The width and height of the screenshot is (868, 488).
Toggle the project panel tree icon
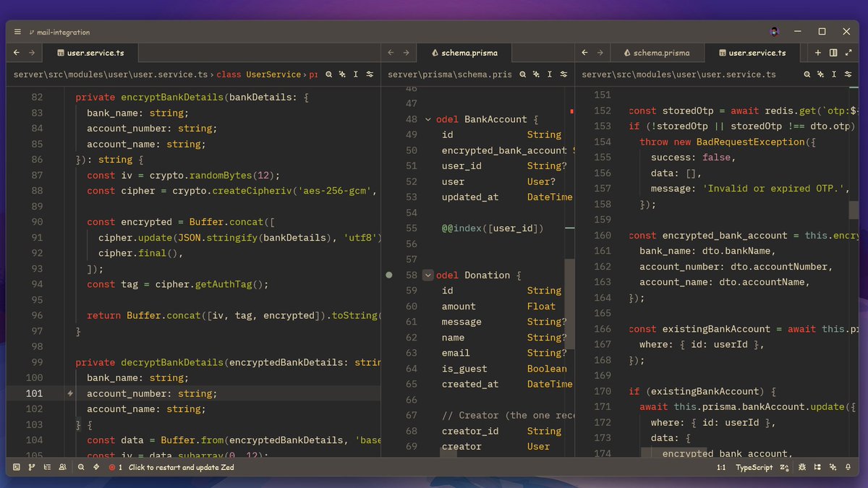tap(817, 468)
